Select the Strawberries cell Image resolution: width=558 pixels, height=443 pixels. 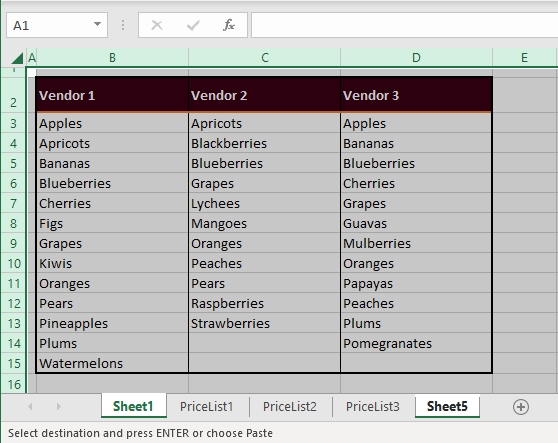264,323
